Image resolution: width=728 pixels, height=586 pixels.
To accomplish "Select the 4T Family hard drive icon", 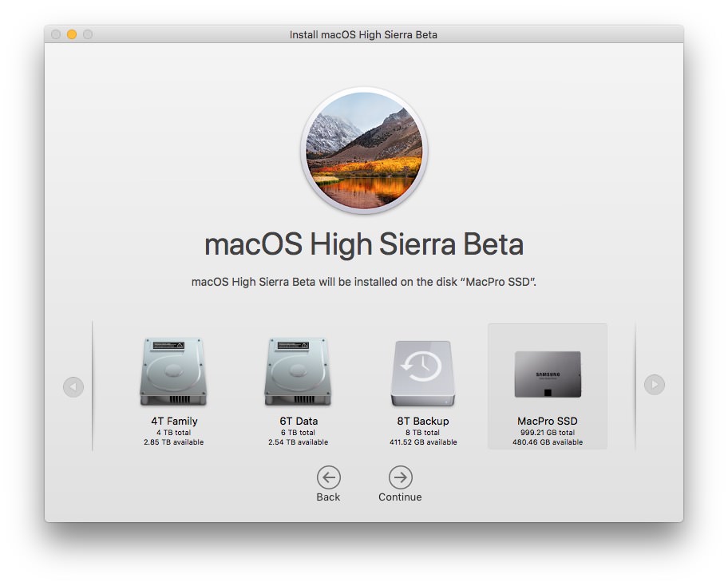I will coord(173,371).
